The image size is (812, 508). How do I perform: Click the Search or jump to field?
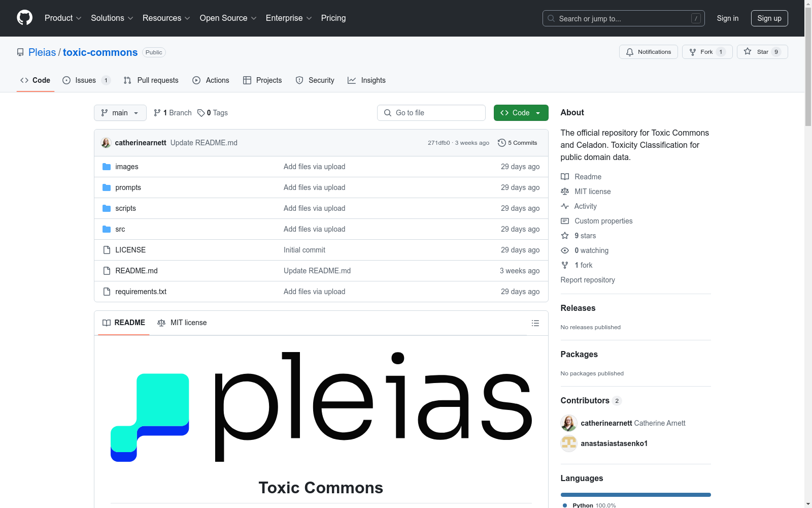point(624,18)
